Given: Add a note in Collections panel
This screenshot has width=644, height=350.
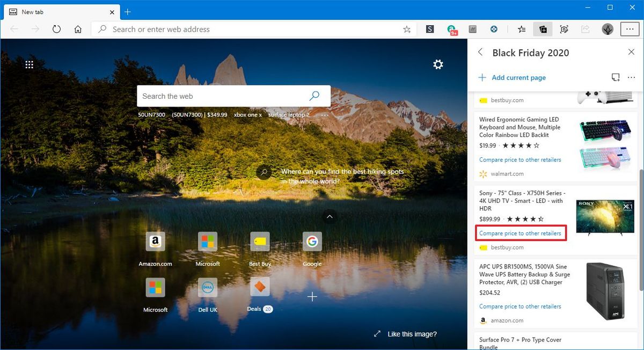Looking at the screenshot, I should (x=616, y=77).
